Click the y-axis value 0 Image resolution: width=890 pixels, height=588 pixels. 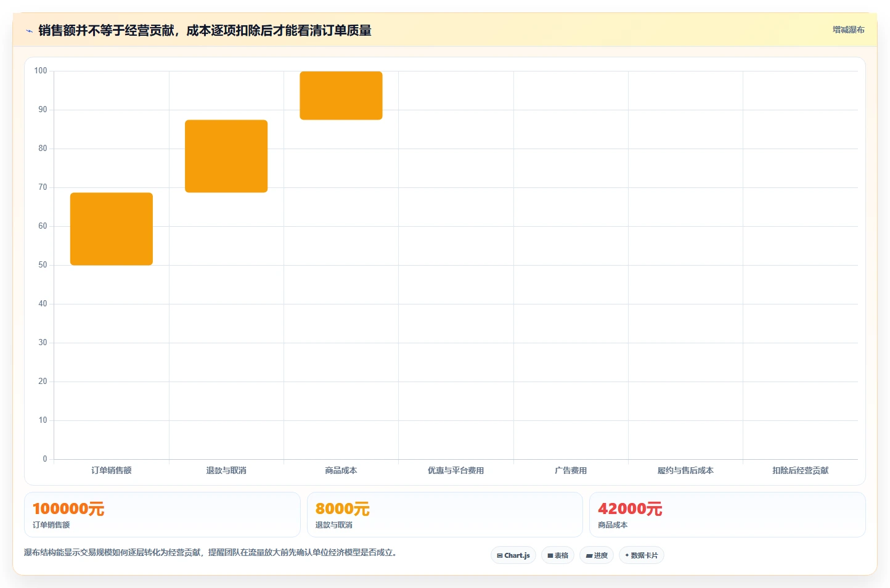coord(44,459)
